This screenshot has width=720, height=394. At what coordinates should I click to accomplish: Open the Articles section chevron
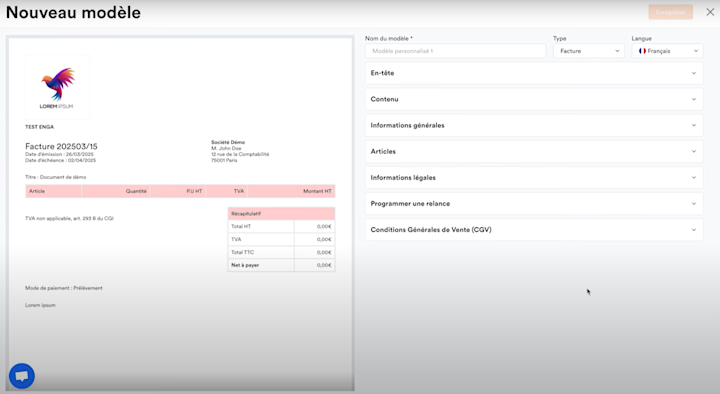pyautogui.click(x=694, y=152)
